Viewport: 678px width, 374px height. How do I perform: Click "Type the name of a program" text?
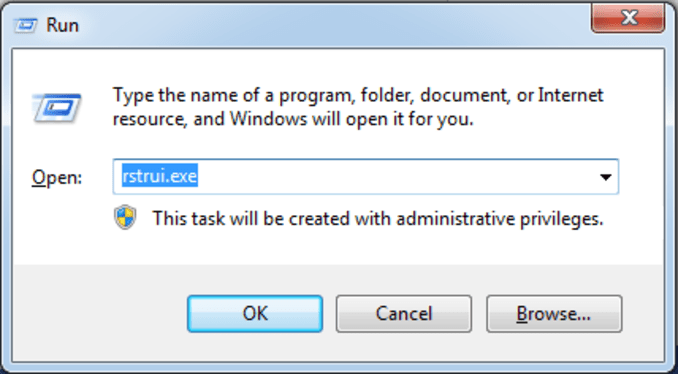pos(231,96)
